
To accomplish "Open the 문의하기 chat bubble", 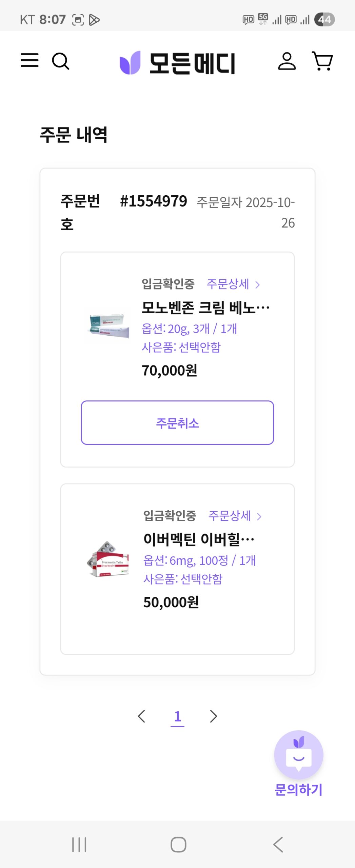I will [x=298, y=755].
